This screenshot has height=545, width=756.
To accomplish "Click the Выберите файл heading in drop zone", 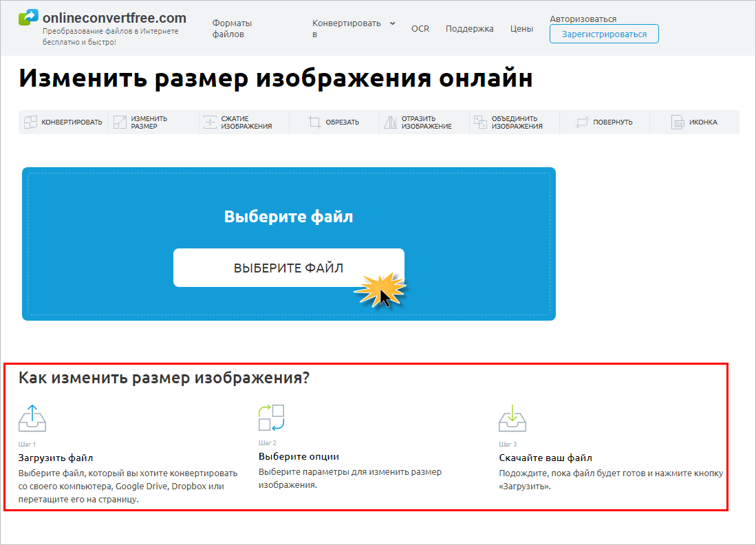I will click(288, 217).
